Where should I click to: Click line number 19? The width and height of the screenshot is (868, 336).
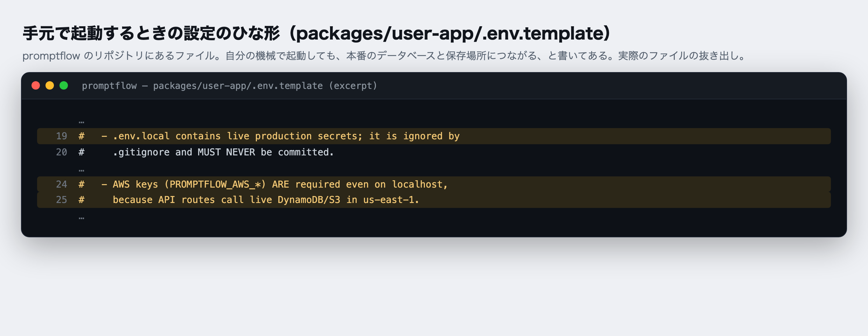(62, 136)
